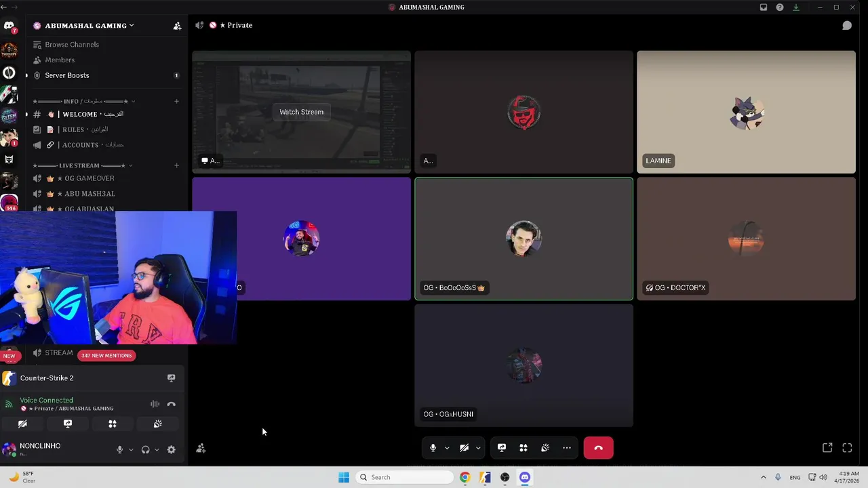The image size is (868, 488).
Task: Open activities launcher in sidebar panel
Action: click(113, 424)
